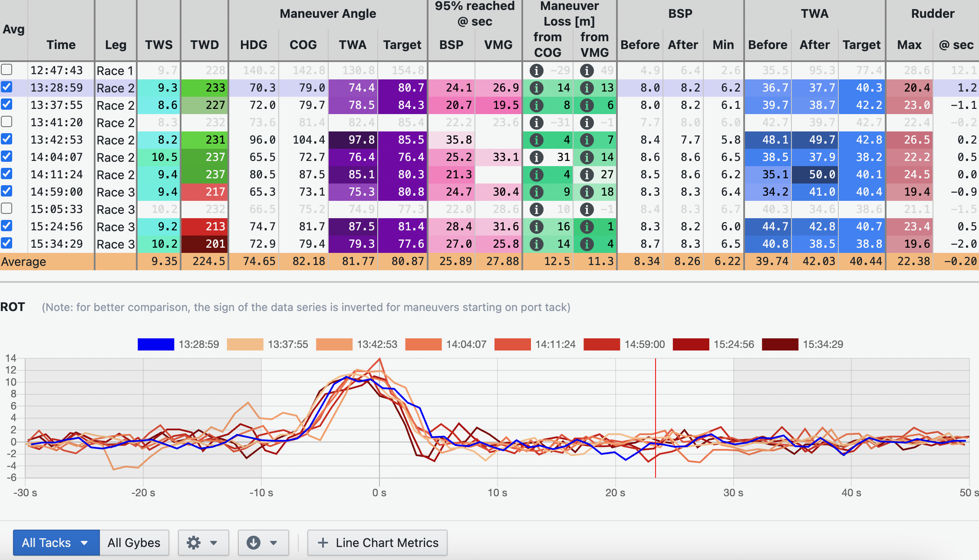This screenshot has height=560, width=979.
Task: Sort table by TWS column header
Action: (159, 45)
